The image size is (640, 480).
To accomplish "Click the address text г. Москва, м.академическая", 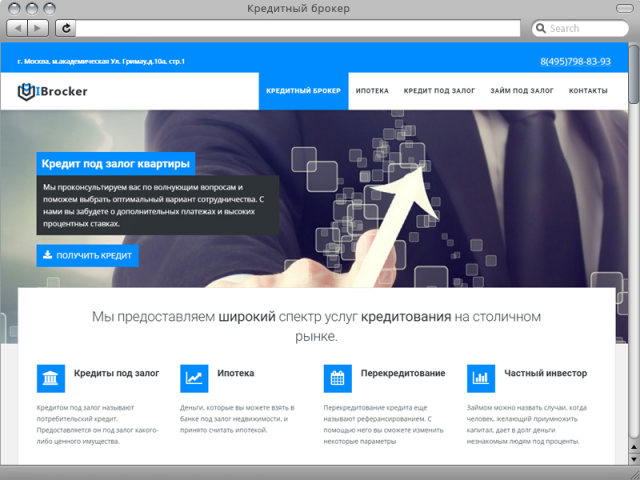I will click(x=101, y=62).
